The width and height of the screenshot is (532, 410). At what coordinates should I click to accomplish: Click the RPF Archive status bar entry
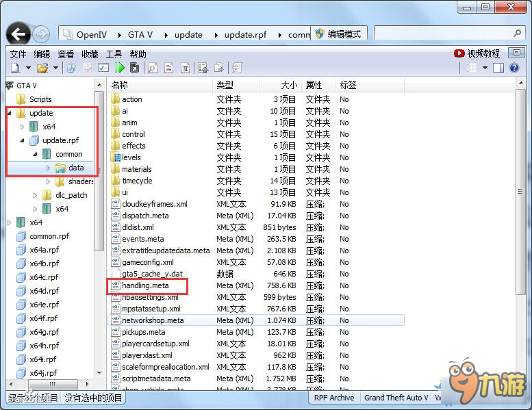(334, 398)
